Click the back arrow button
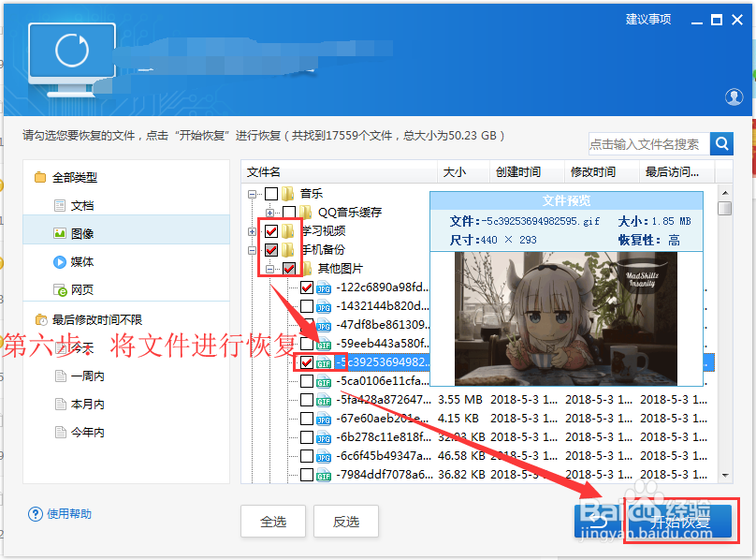The image size is (756, 560). 598,522
